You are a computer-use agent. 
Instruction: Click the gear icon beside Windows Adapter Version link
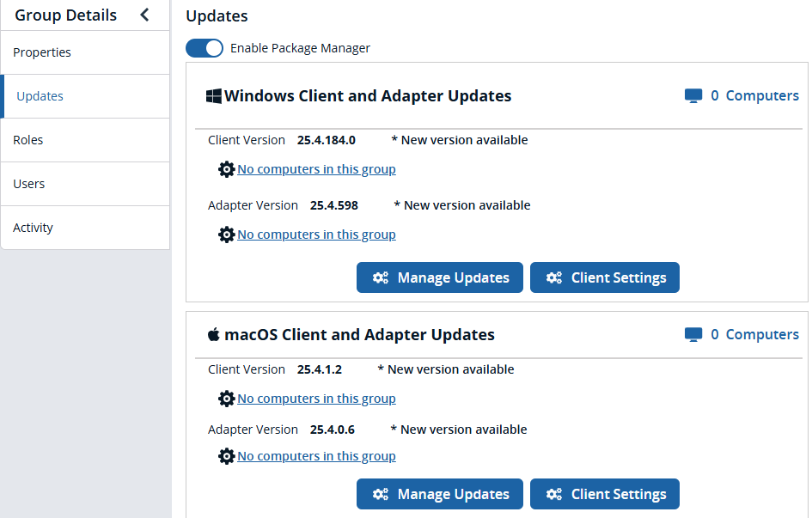(226, 234)
